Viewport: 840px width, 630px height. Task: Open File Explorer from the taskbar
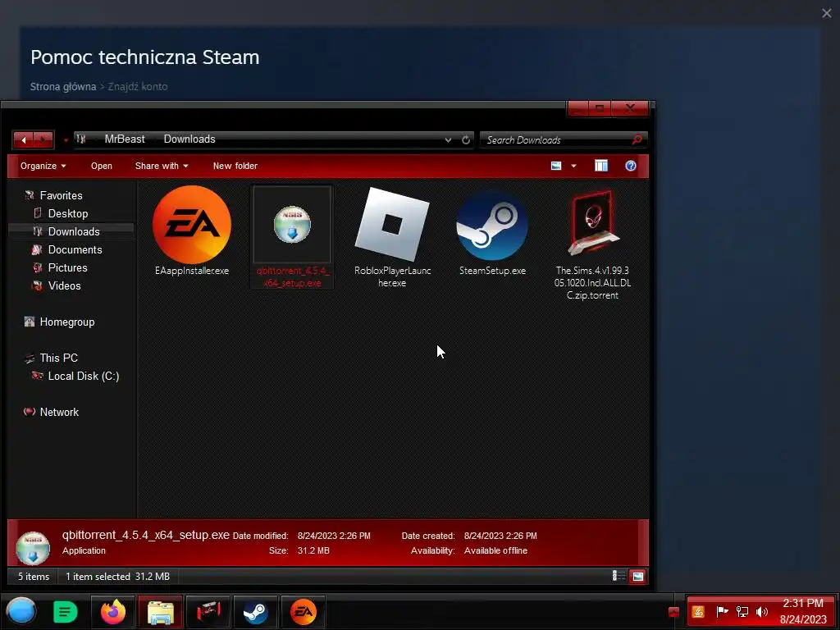coord(160,612)
